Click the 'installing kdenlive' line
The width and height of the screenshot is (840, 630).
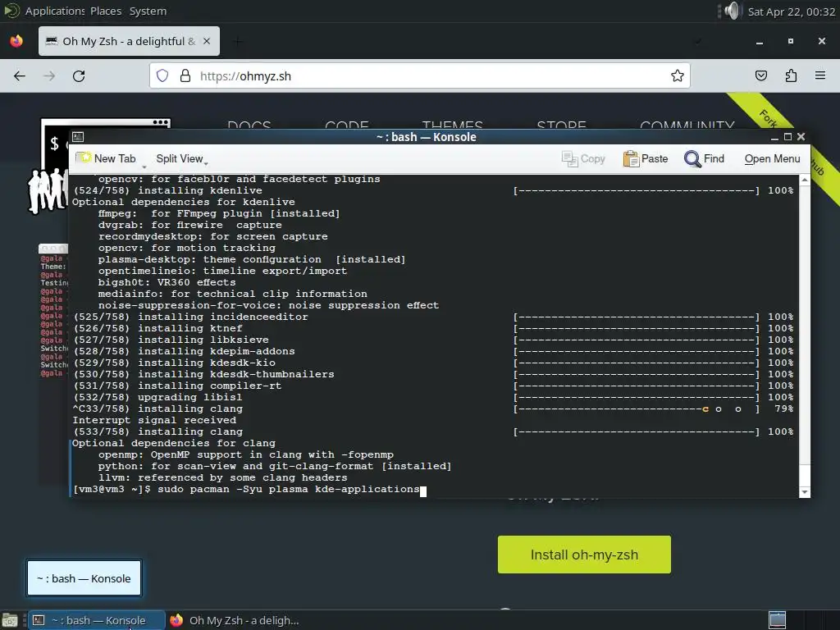click(167, 190)
